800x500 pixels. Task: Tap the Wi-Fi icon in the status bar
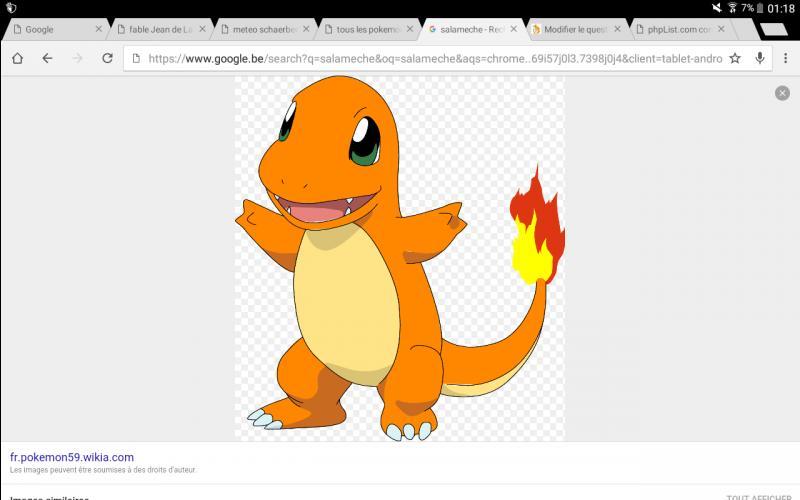pyautogui.click(x=732, y=8)
